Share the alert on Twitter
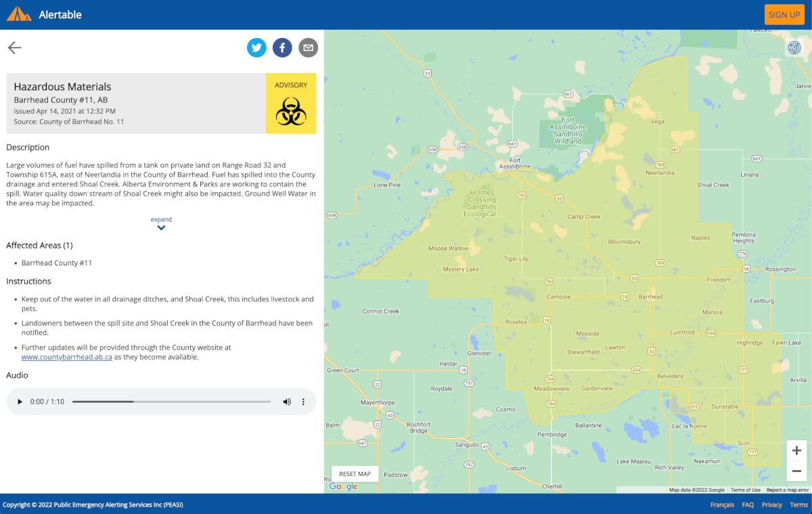This screenshot has height=514, width=812. (256, 47)
